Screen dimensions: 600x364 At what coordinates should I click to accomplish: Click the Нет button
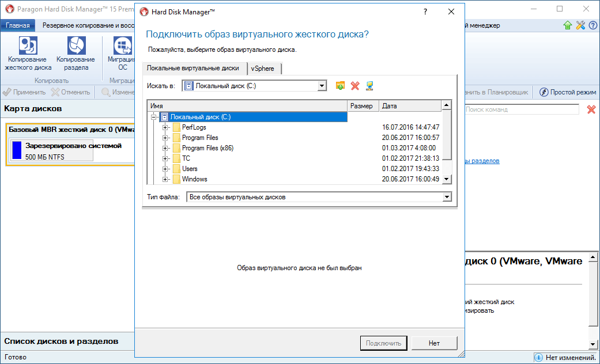[x=435, y=343]
